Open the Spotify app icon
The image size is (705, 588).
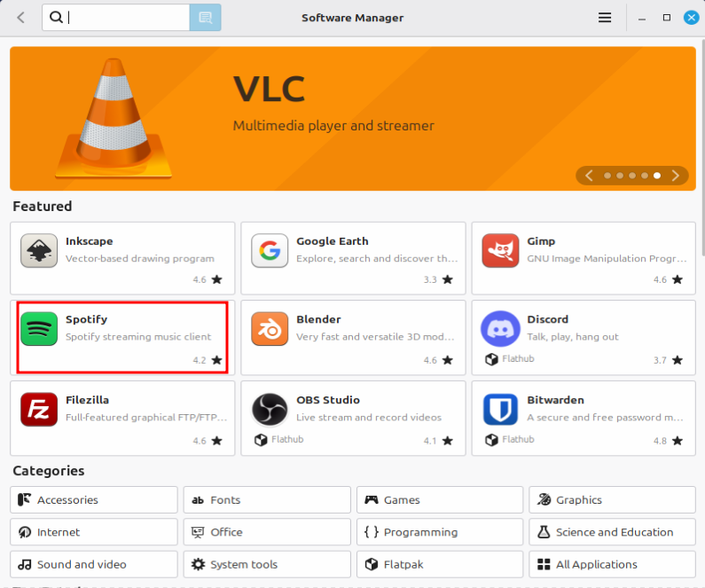click(x=39, y=329)
